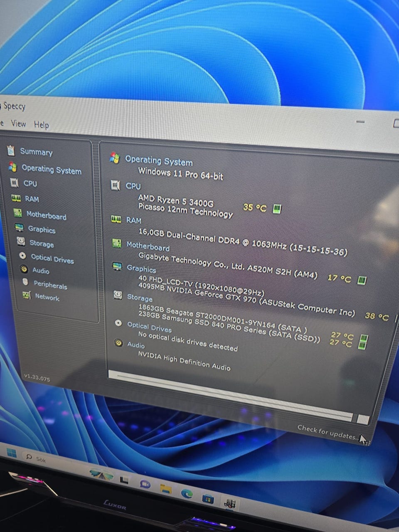Click the Check for updates link
Screen dimensions: 399x532
point(328,432)
